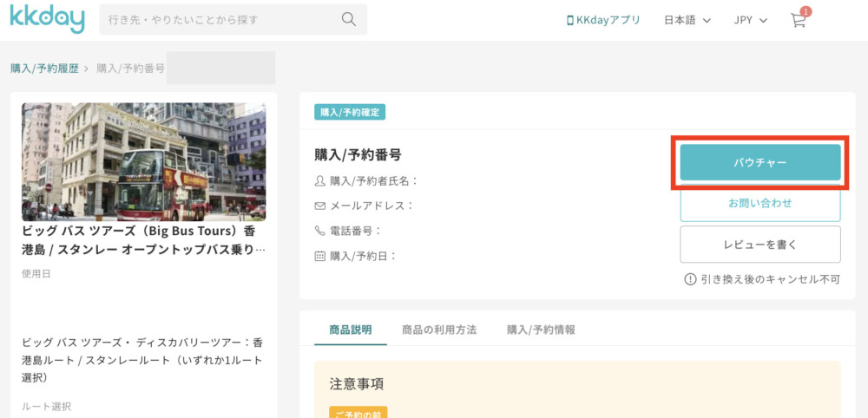Viewport: 868px width, 418px height.
Task: Click the 購入/予約番号 heading text
Action: (358, 155)
